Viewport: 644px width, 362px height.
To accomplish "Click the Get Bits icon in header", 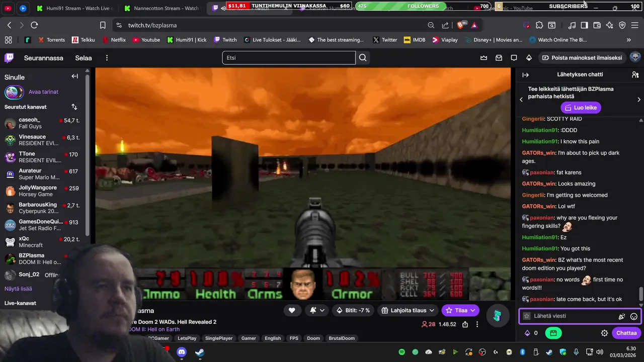I will 529,58.
